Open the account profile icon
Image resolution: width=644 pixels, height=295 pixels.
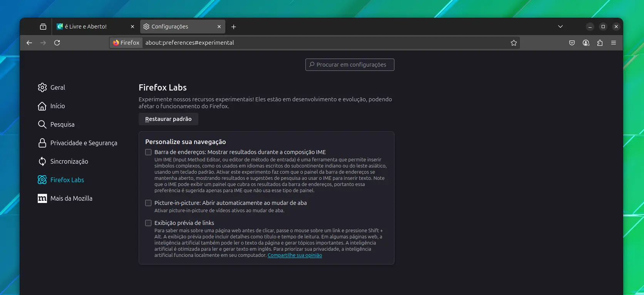pyautogui.click(x=586, y=43)
